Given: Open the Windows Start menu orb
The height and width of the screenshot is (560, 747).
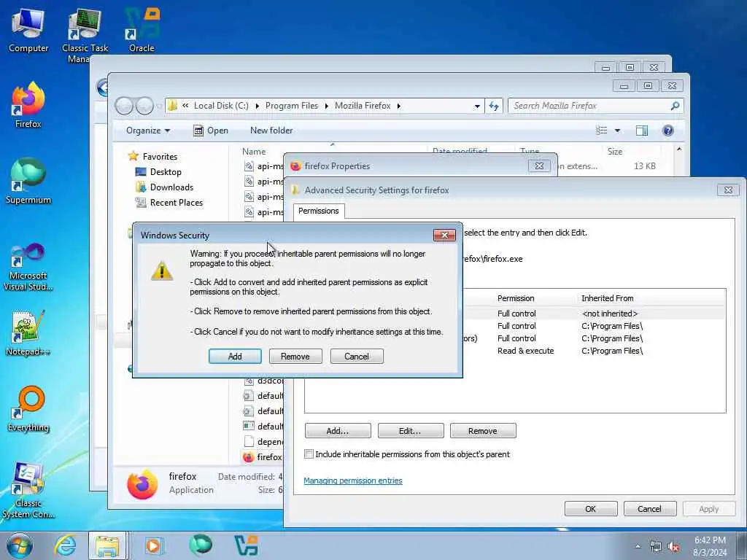Looking at the screenshot, I should pos(20,545).
